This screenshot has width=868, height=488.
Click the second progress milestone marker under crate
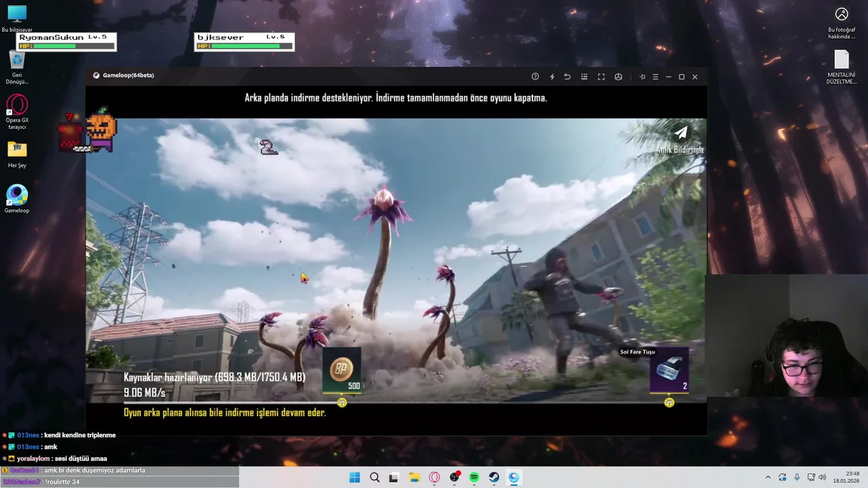(x=669, y=403)
